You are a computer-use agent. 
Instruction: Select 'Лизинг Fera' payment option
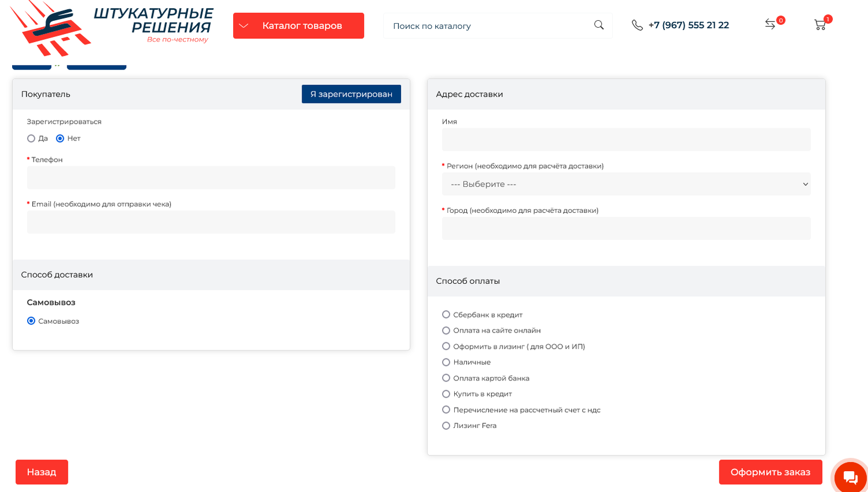click(446, 426)
